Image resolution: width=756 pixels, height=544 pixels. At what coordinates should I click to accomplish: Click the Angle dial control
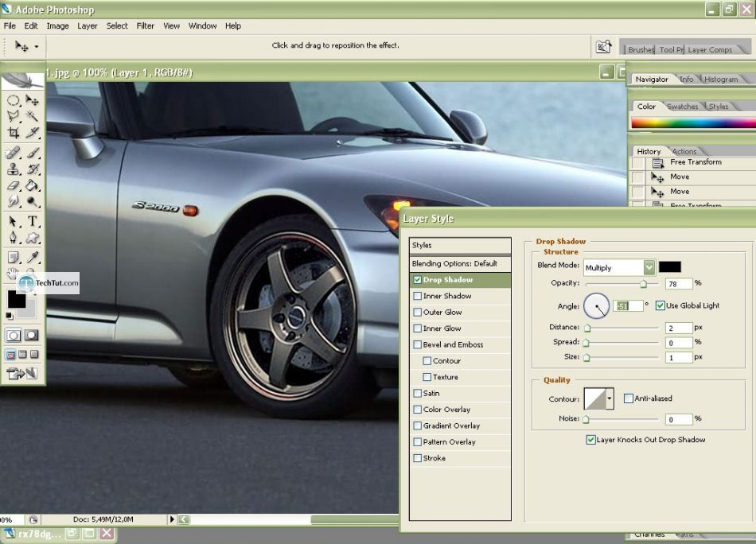click(x=596, y=305)
